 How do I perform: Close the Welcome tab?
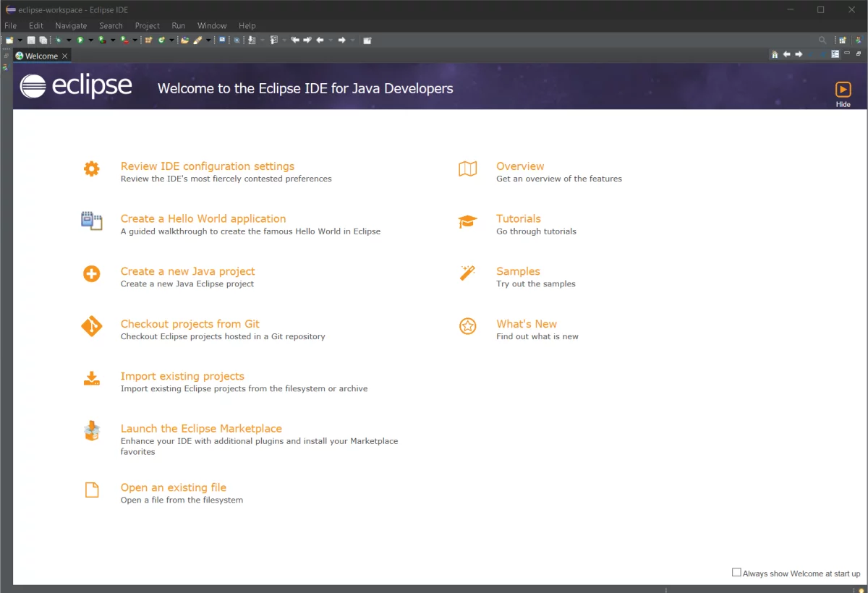pos(64,56)
